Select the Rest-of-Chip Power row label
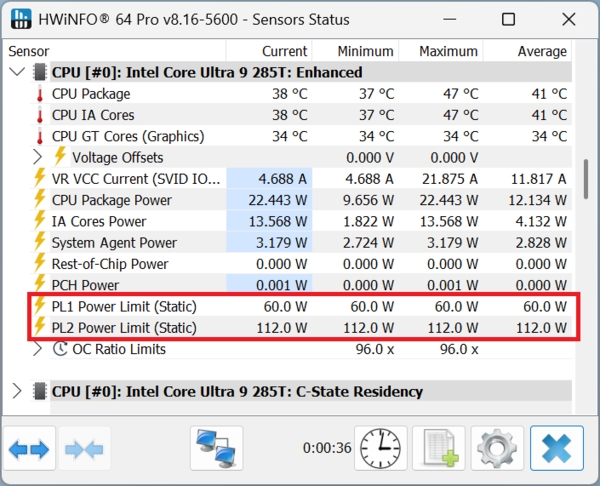Viewport: 600px width, 486px height. click(110, 264)
